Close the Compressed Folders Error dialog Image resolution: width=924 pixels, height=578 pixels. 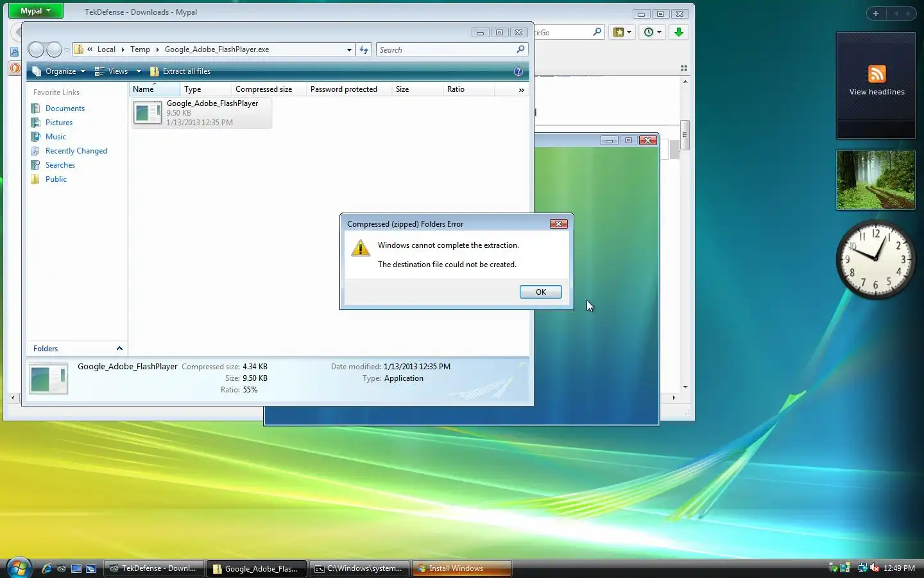click(558, 224)
